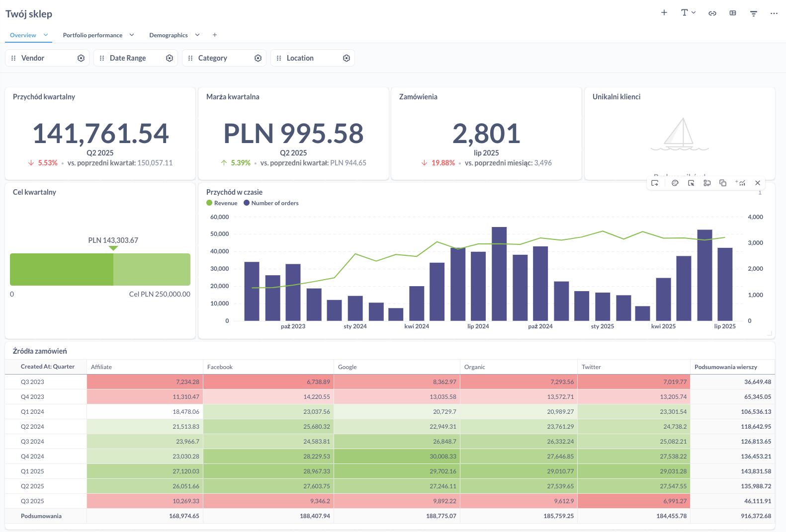
Task: Click the 2,801 orders value
Action: (x=486, y=134)
